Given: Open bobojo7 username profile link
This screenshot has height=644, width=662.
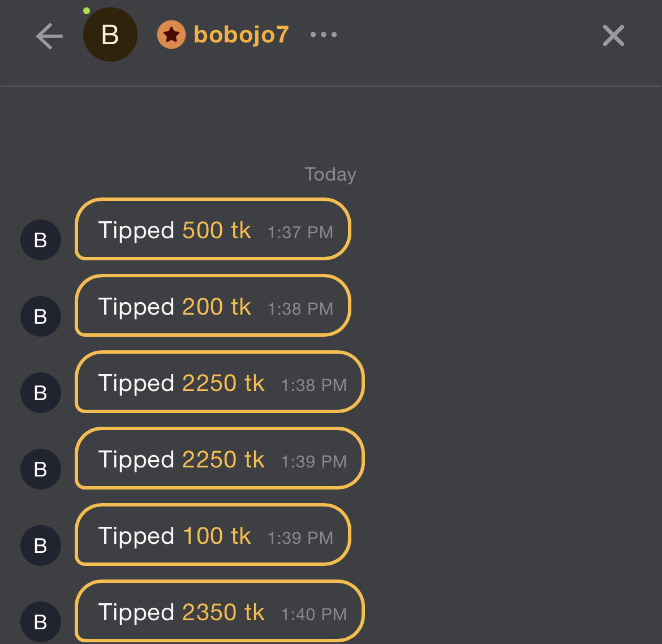Looking at the screenshot, I should tap(241, 35).
